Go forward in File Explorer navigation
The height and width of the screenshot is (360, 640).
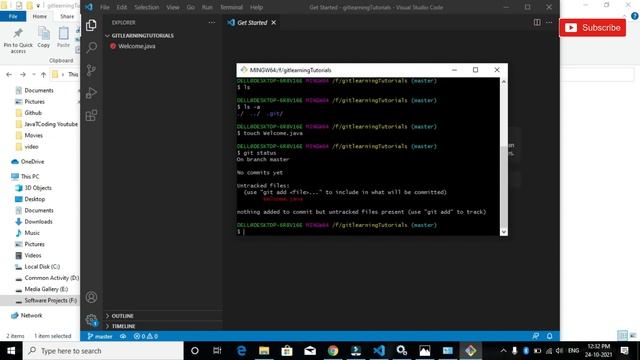point(23,74)
